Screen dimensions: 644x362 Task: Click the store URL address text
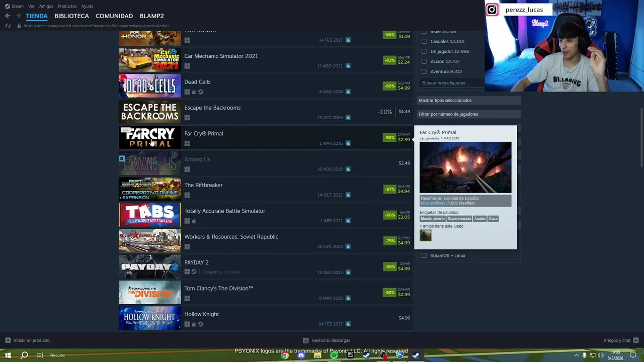(96, 26)
